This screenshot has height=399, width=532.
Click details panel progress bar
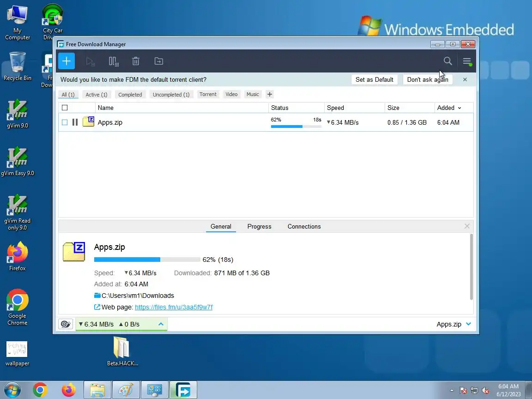[x=147, y=260]
